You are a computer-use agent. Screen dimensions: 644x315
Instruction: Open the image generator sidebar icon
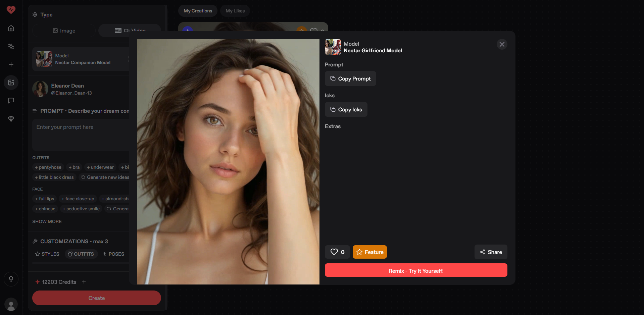coord(11,83)
